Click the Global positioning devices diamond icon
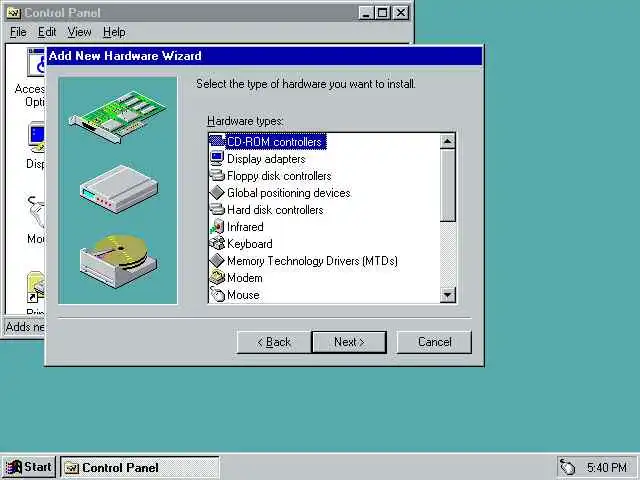Image resolution: width=640 pixels, height=480 pixels. [217, 192]
